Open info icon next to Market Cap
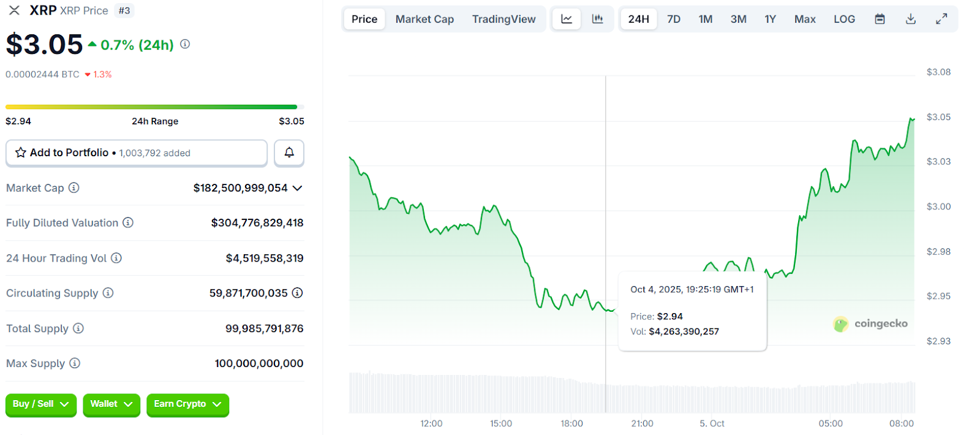The height and width of the screenshot is (435, 980). click(74, 187)
